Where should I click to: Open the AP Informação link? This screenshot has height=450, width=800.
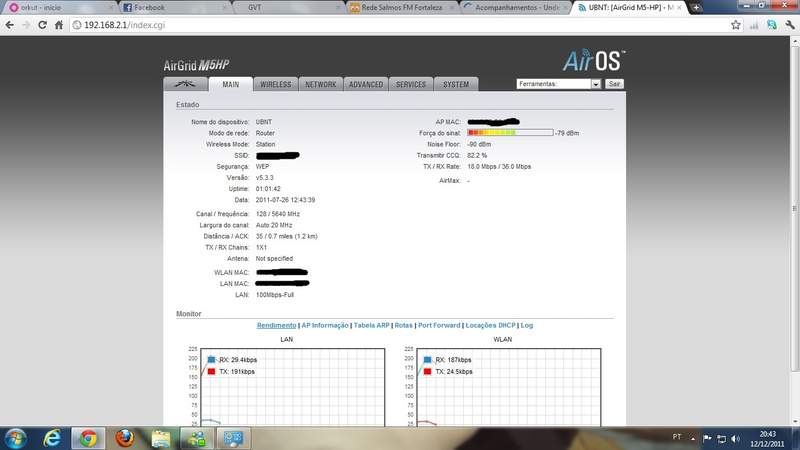(x=325, y=326)
